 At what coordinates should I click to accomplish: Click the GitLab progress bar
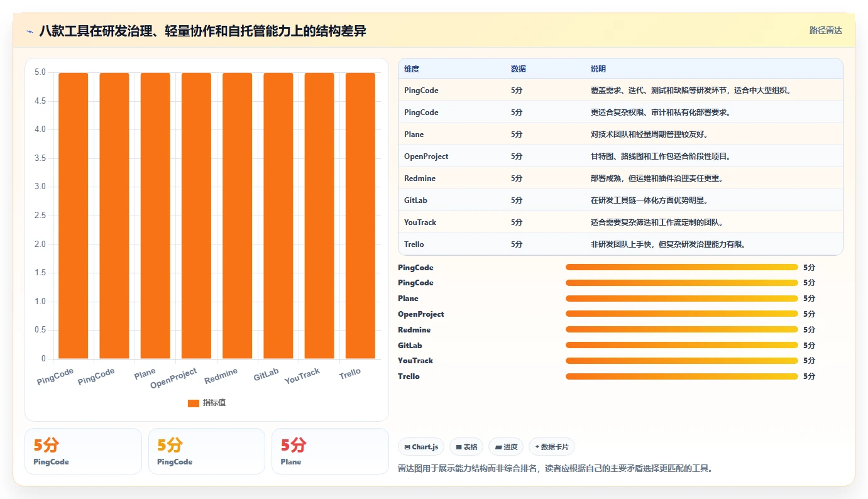681,345
